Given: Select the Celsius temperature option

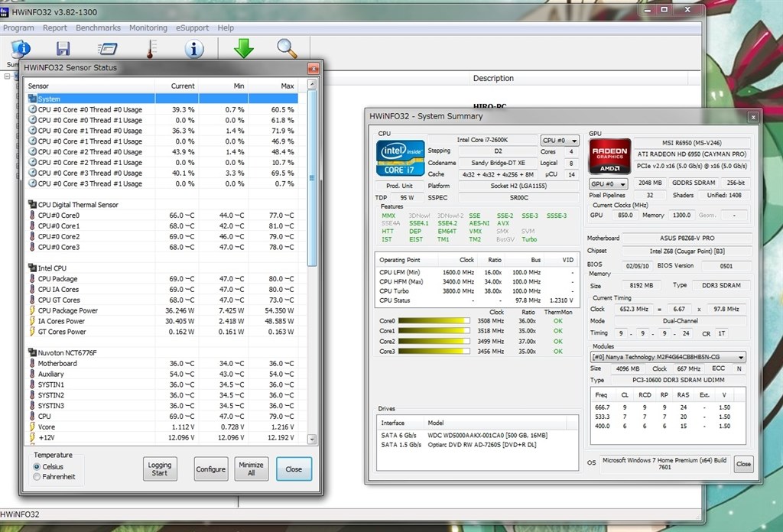Looking at the screenshot, I should point(37,466).
